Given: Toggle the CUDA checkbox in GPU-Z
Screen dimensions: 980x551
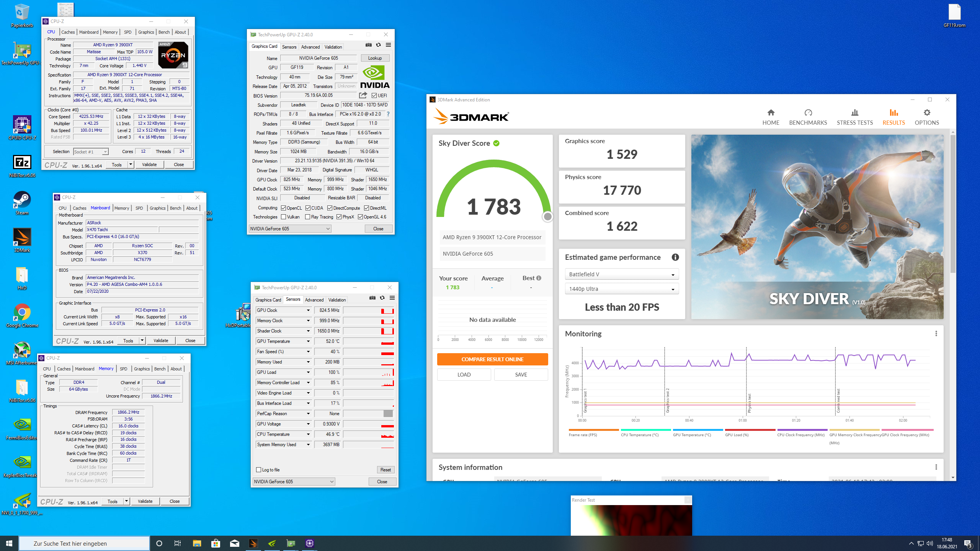Looking at the screenshot, I should pyautogui.click(x=308, y=208).
